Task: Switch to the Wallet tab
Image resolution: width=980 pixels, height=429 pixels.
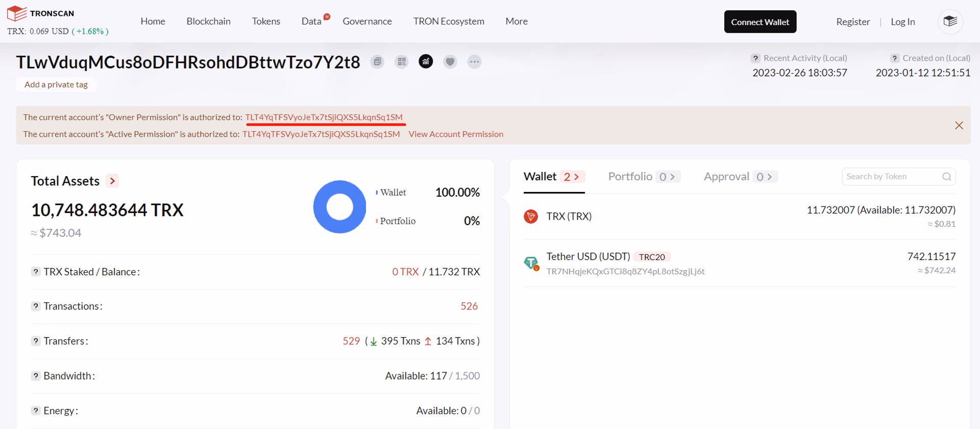Action: (554, 177)
